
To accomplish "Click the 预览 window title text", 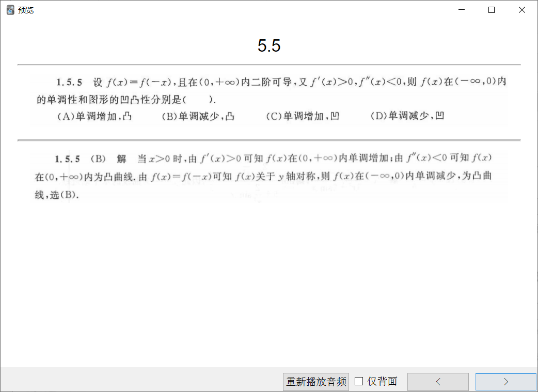I will tap(26, 10).
